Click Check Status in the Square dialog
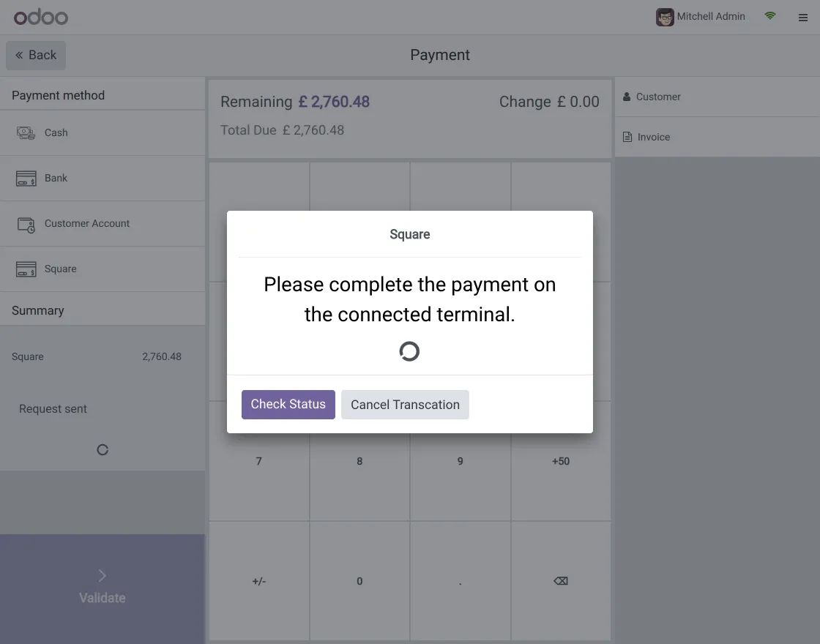Image resolution: width=820 pixels, height=644 pixels. click(x=288, y=404)
